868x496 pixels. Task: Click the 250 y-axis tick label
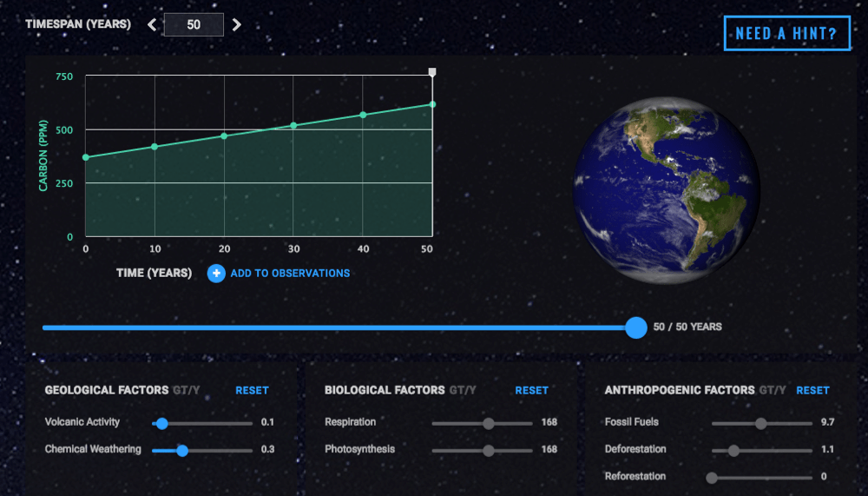pos(64,183)
